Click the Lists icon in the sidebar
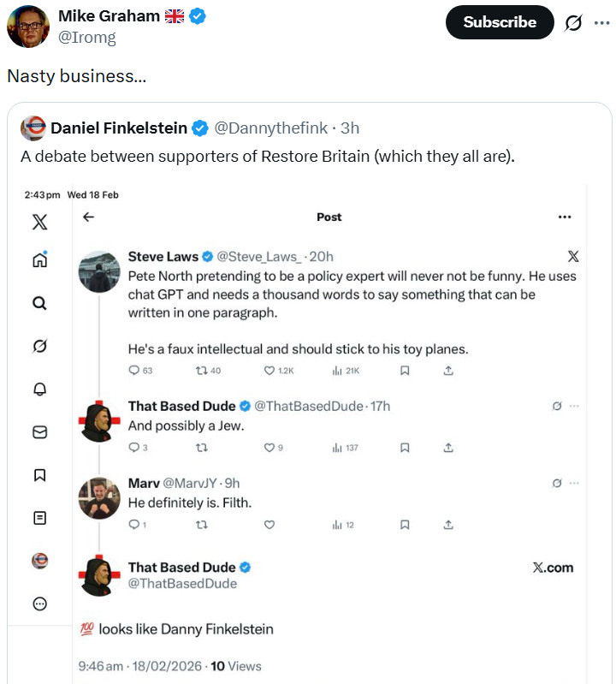The image size is (616, 684). pyautogui.click(x=39, y=518)
